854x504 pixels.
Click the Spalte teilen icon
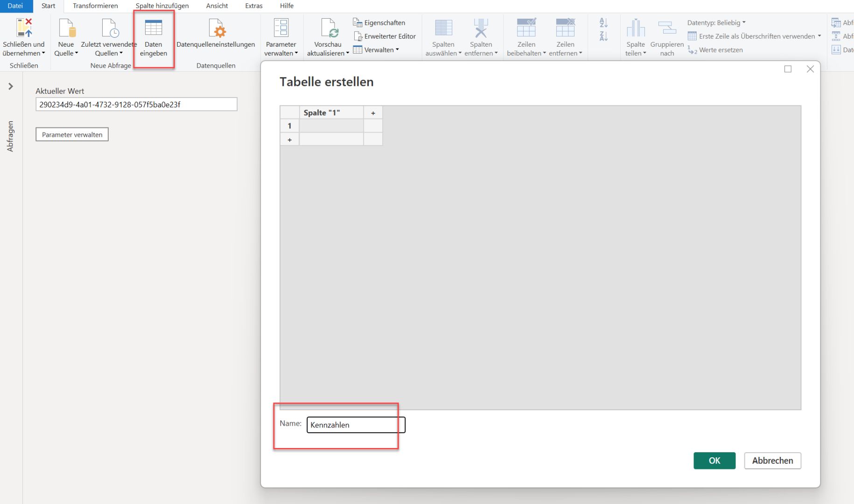coord(636,28)
